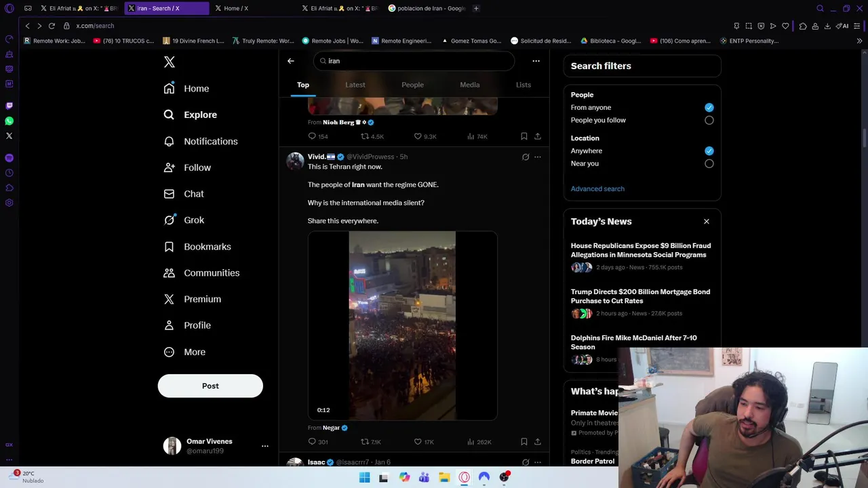Open Communities in X navigation
Image resolution: width=868 pixels, height=488 pixels.
(201, 272)
